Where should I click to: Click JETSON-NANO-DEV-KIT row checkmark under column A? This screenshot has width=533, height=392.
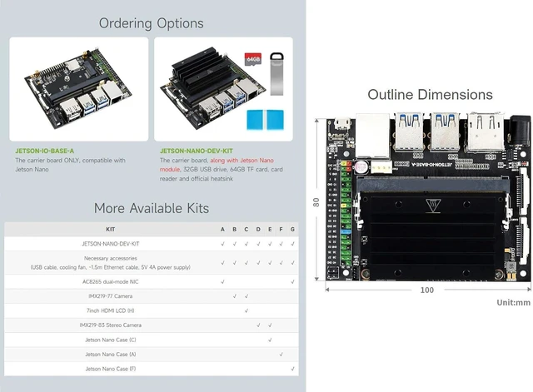222,244
